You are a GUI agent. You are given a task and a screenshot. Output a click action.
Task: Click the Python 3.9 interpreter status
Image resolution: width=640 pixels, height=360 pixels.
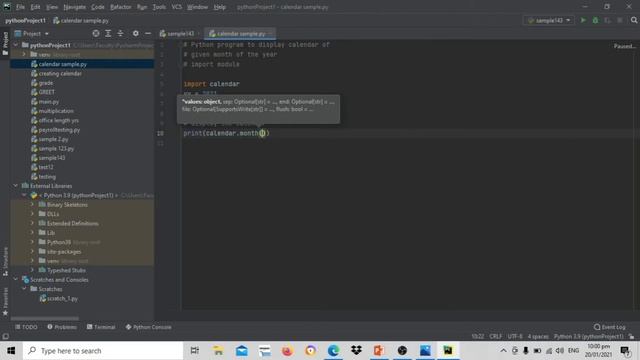[589, 337]
